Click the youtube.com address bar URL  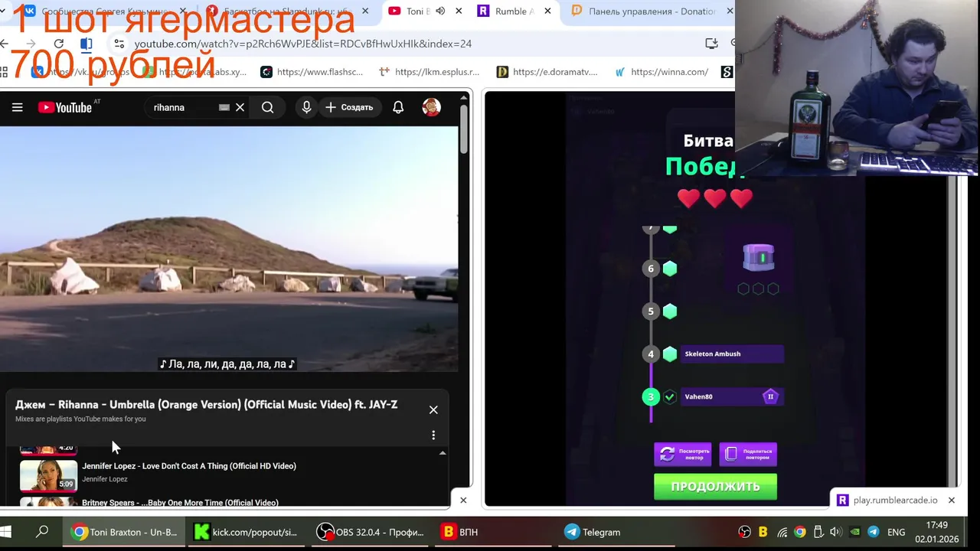303,44
